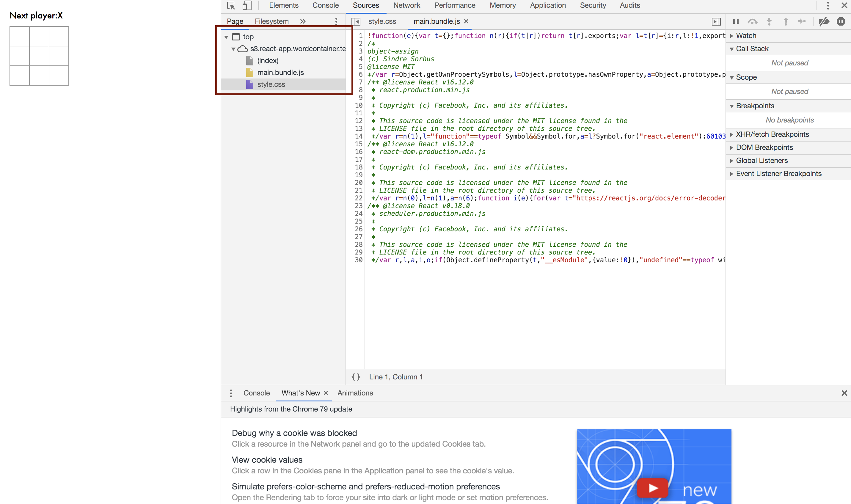Close the main.bundle.js editor tab

click(466, 21)
